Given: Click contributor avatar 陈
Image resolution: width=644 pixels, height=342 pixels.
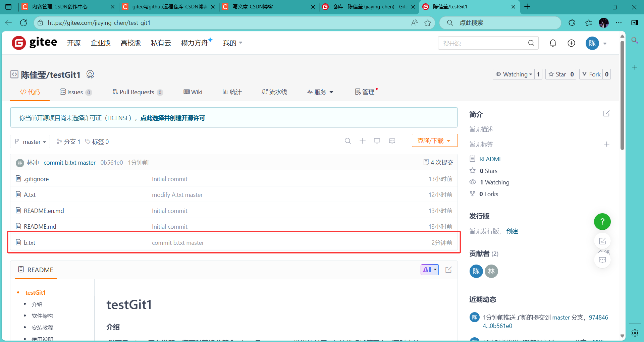Looking at the screenshot, I should (476, 271).
